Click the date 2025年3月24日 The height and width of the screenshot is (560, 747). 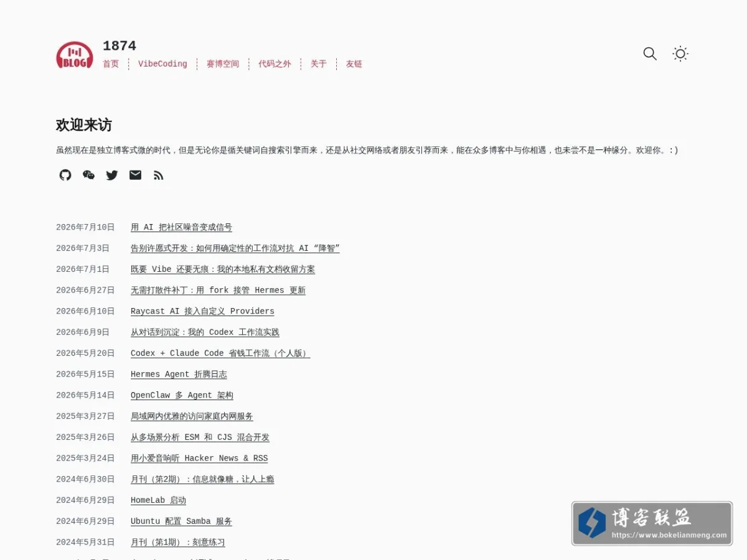85,458
